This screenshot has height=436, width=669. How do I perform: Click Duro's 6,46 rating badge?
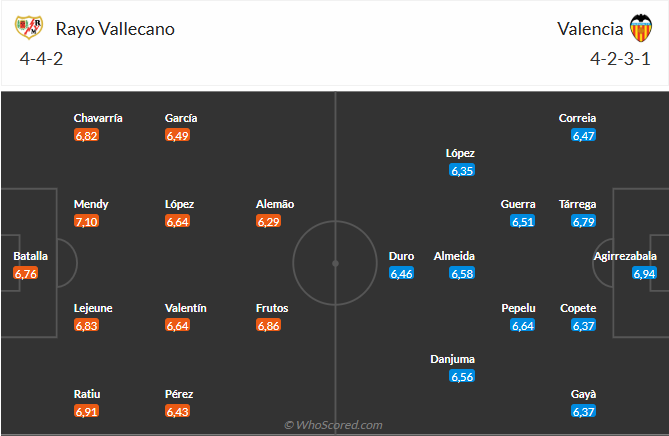tap(401, 273)
